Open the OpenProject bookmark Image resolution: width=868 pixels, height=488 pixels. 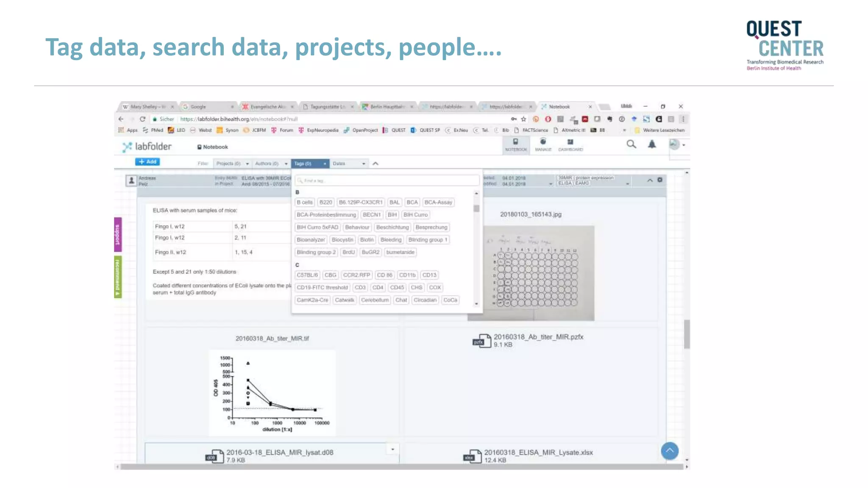pyautogui.click(x=361, y=130)
